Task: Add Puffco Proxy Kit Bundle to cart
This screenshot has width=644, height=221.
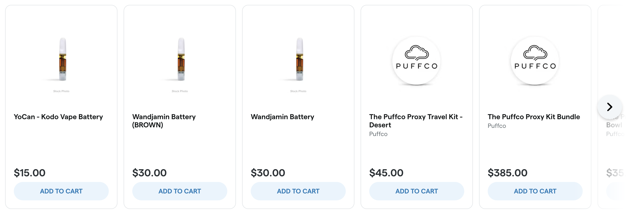Action: tap(535, 191)
